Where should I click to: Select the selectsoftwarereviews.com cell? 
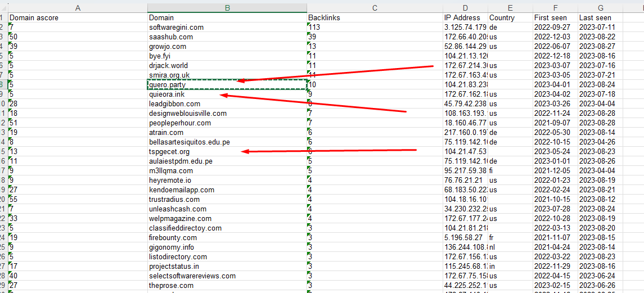227,276
